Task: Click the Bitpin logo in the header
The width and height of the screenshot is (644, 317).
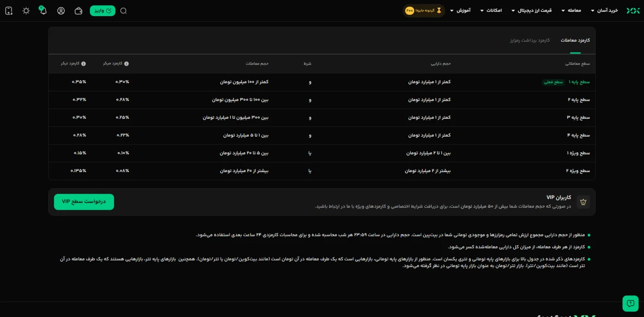Action: 633,11
